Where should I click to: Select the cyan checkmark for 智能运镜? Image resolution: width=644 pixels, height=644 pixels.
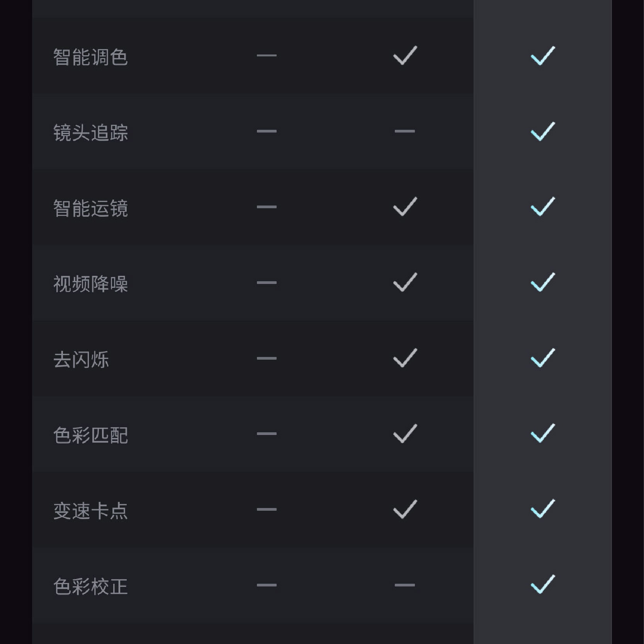pos(542,207)
